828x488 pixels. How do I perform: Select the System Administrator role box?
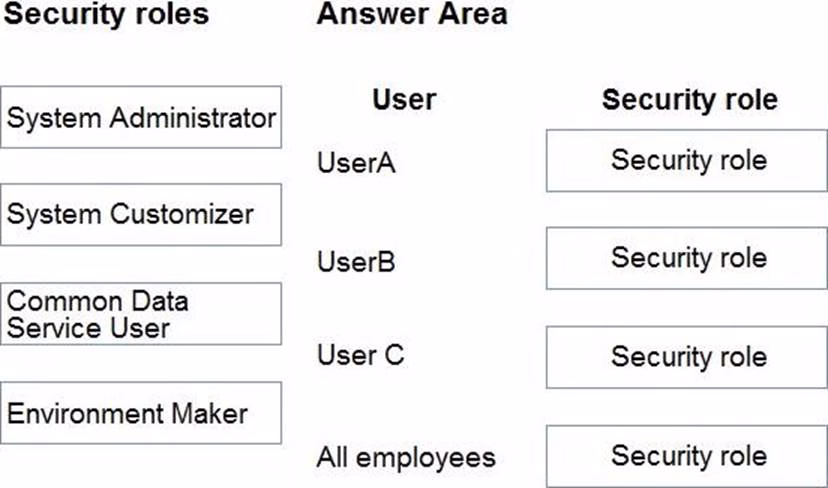click(141, 117)
